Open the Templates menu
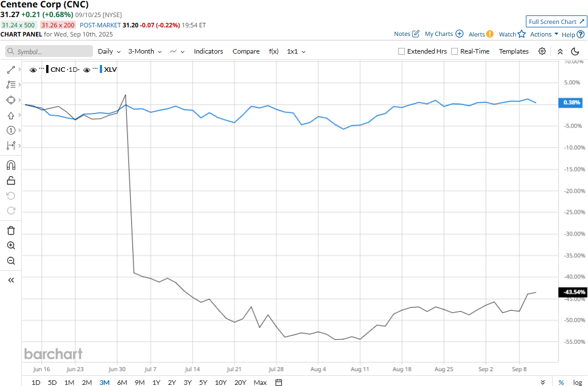Viewport: 588px width, 386px height. [513, 51]
